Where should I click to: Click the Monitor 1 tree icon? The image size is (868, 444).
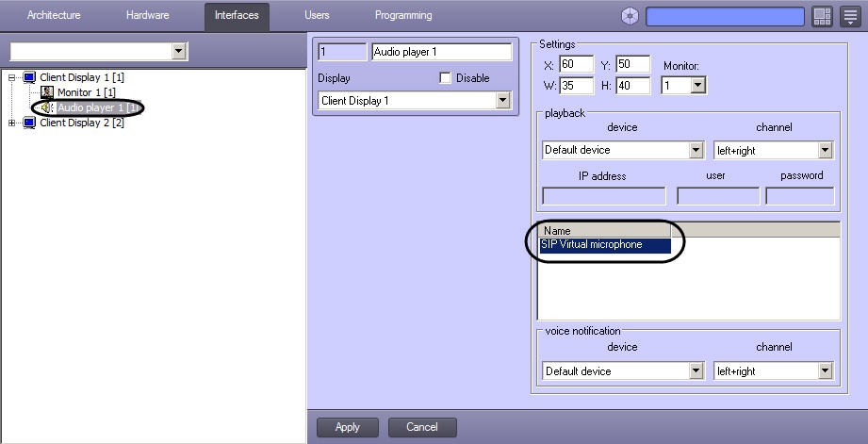click(47, 92)
